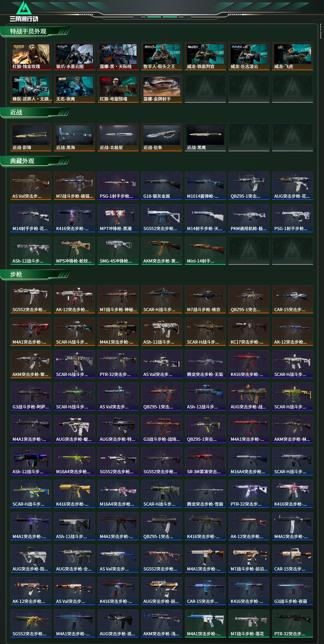Screen dimensions: 324x644
Task: Open the MP7冲锋枪-黑潮 weapon icon
Action: click(118, 218)
